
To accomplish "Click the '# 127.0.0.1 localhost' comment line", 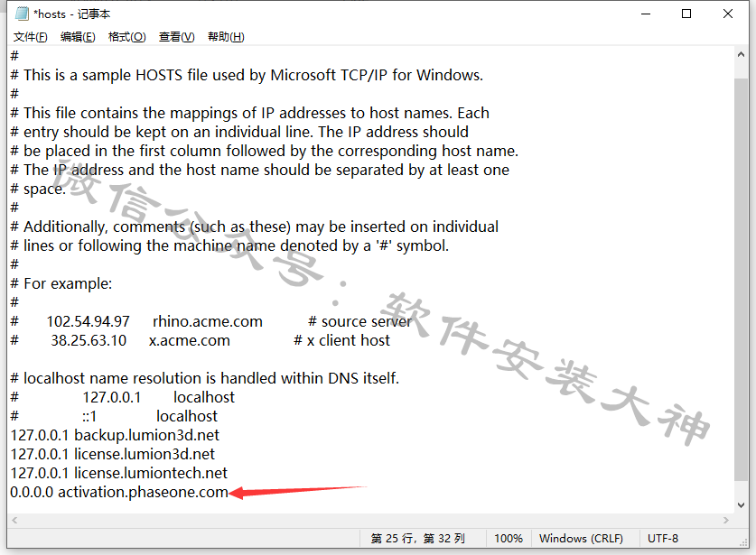I will pos(123,397).
